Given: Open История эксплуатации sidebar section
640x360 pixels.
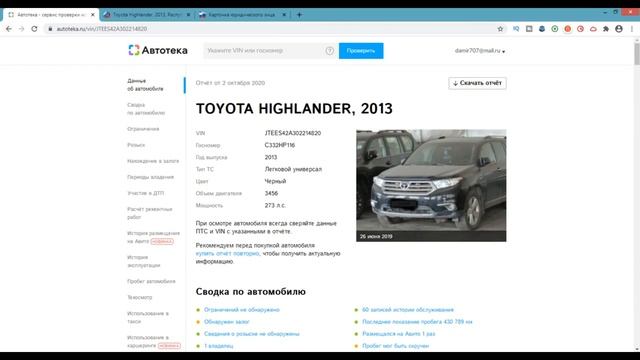Looking at the screenshot, I should pyautogui.click(x=143, y=261).
